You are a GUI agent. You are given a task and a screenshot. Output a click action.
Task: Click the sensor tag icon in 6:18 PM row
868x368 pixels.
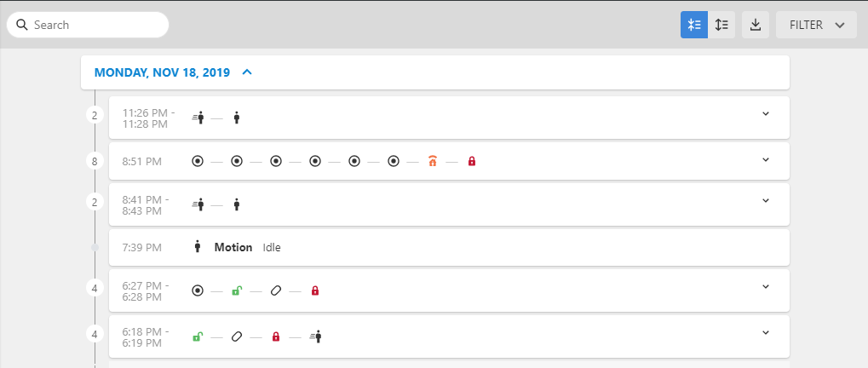coord(236,336)
